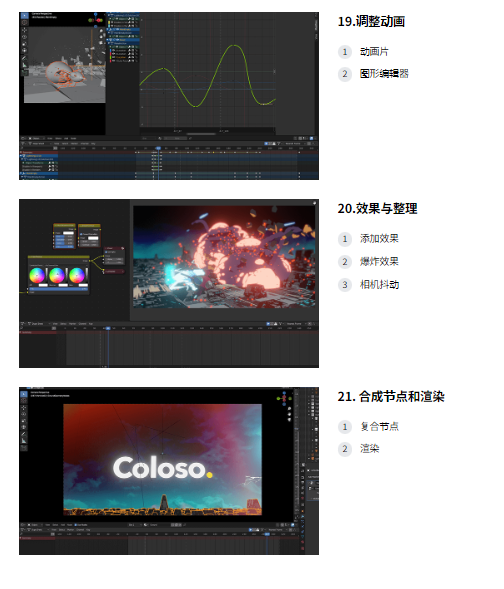
Task: Select the Box Select tool in first Blender viewport
Action: pyautogui.click(x=24, y=16)
